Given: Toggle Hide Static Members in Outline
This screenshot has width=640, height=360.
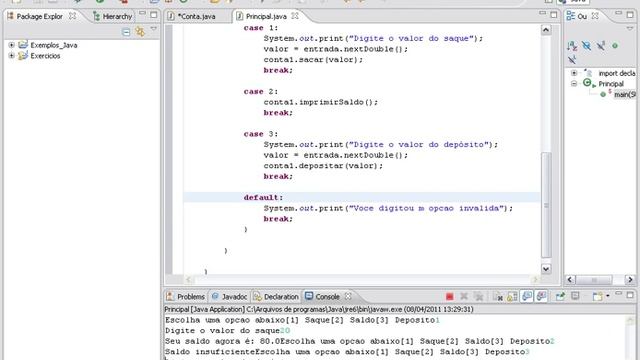Looking at the screenshot, I should [x=601, y=46].
